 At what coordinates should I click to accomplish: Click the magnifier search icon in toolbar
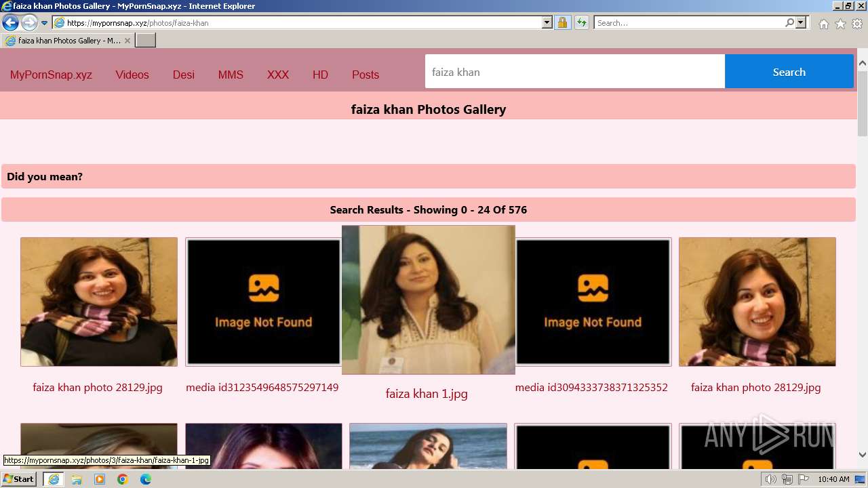(x=789, y=22)
